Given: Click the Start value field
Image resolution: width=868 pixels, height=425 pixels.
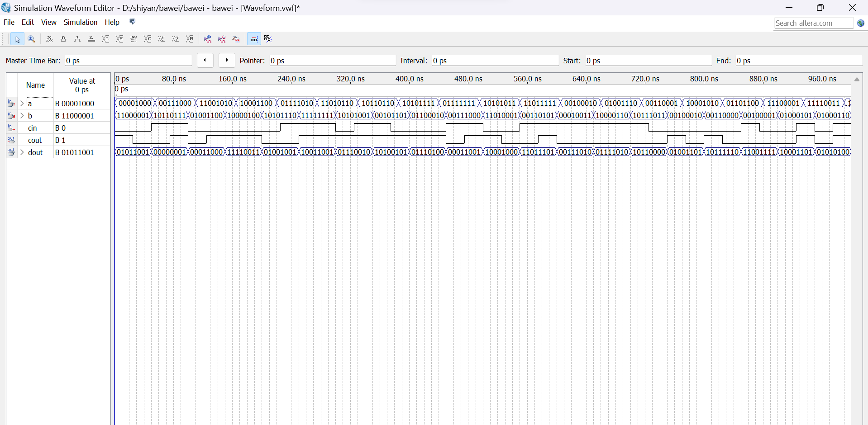Looking at the screenshot, I should [x=649, y=61].
